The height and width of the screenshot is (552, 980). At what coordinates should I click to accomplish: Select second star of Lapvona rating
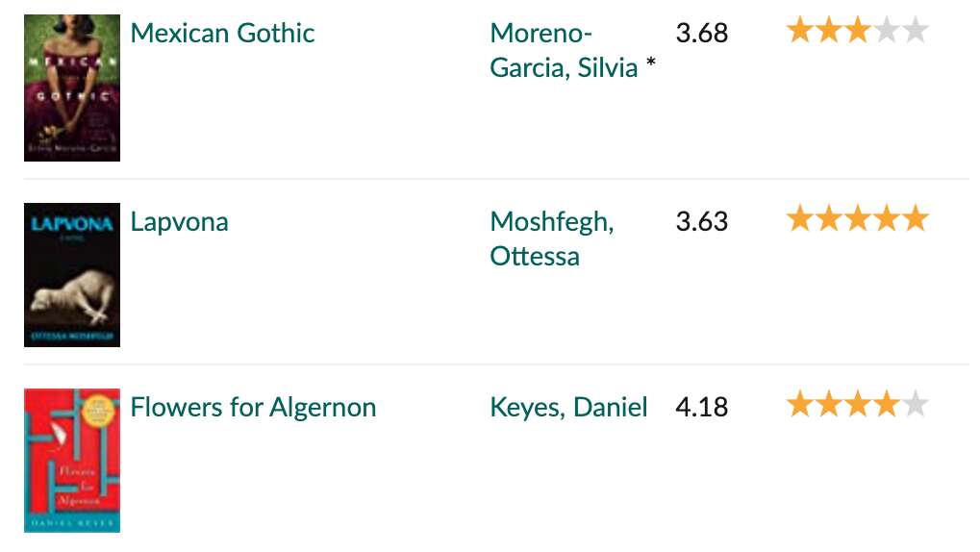pyautogui.click(x=829, y=219)
